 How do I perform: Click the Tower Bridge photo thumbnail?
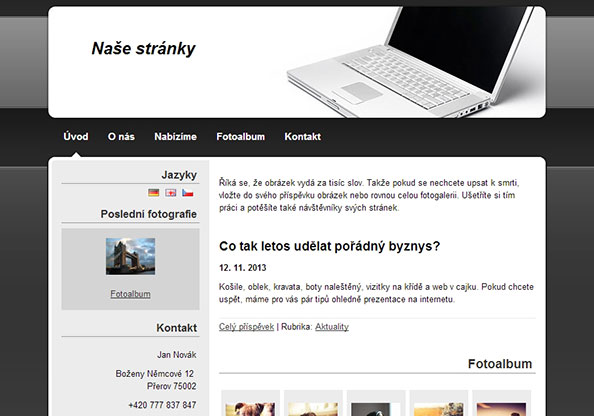click(130, 256)
